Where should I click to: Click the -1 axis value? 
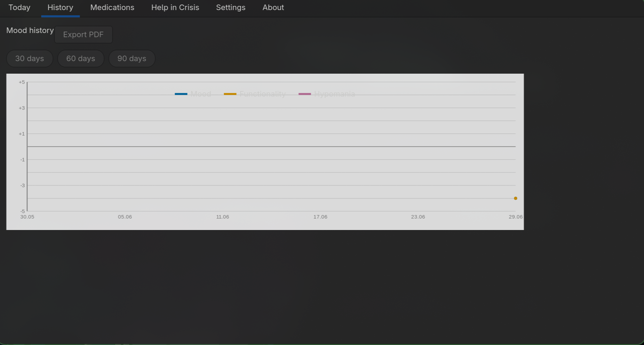click(23, 160)
